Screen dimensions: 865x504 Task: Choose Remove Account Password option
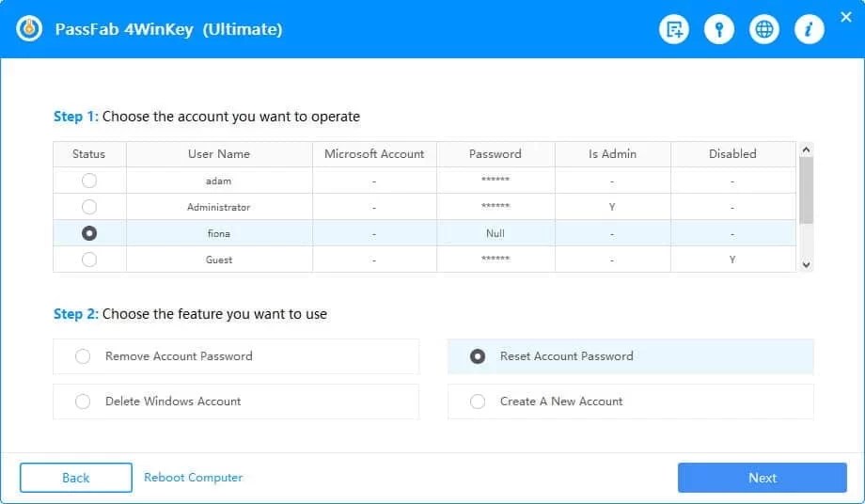(x=236, y=356)
